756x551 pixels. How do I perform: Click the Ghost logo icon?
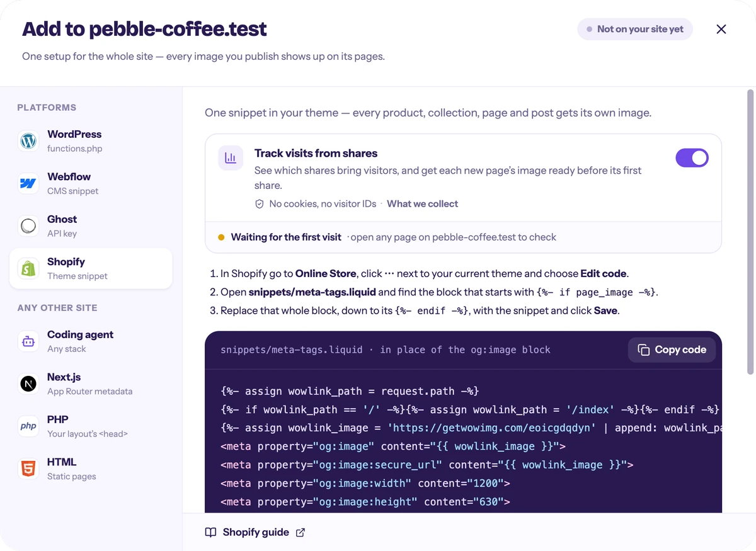pyautogui.click(x=28, y=226)
